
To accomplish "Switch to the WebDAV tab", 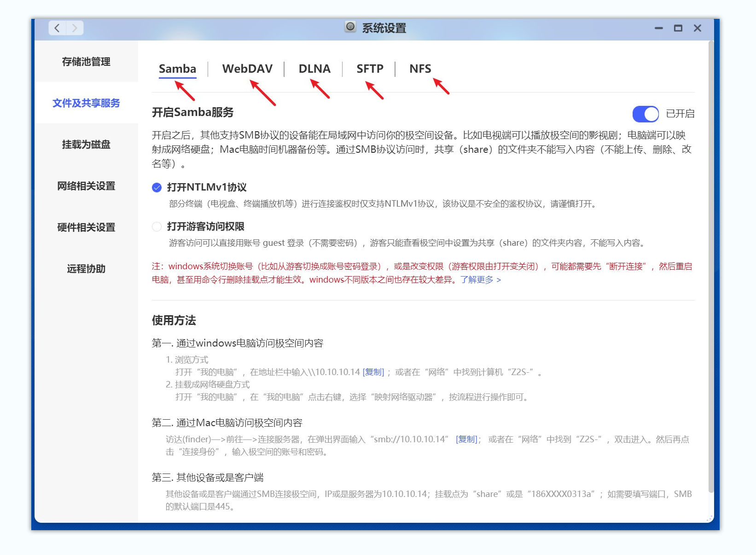I will coord(246,69).
